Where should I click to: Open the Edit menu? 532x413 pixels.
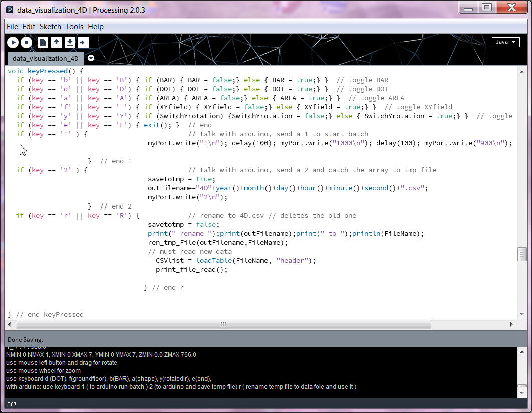coord(29,27)
